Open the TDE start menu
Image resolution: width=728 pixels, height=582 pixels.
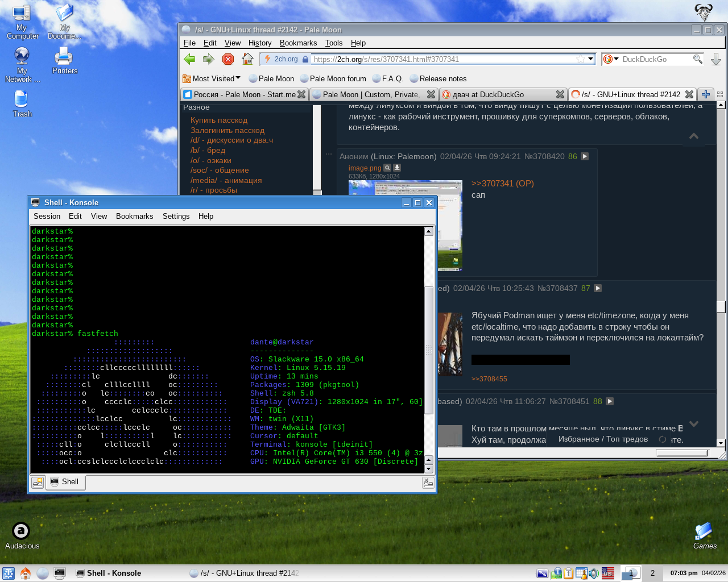[9, 573]
